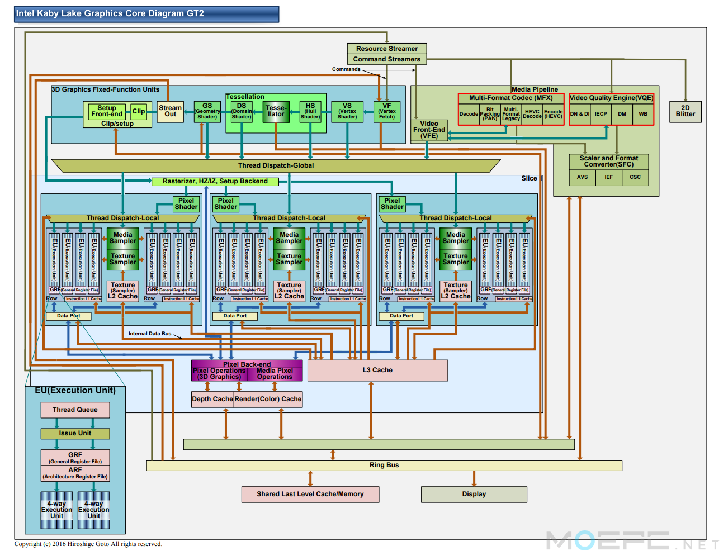Click the Render(Color) Cache block
Viewport: 728px width, 560px height.
click(268, 399)
